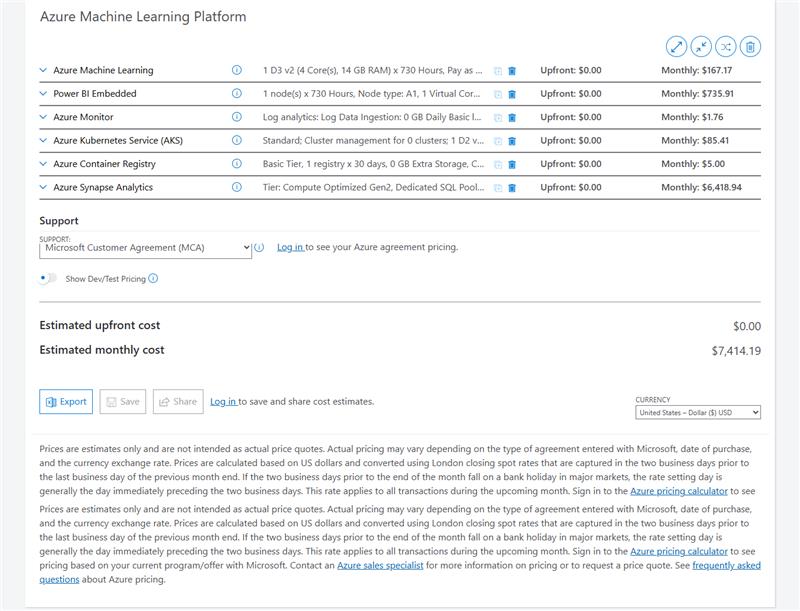Image resolution: width=800 pixels, height=611 pixels.
Task: Expand the Azure Machine Learning row chevron
Action: [x=43, y=70]
